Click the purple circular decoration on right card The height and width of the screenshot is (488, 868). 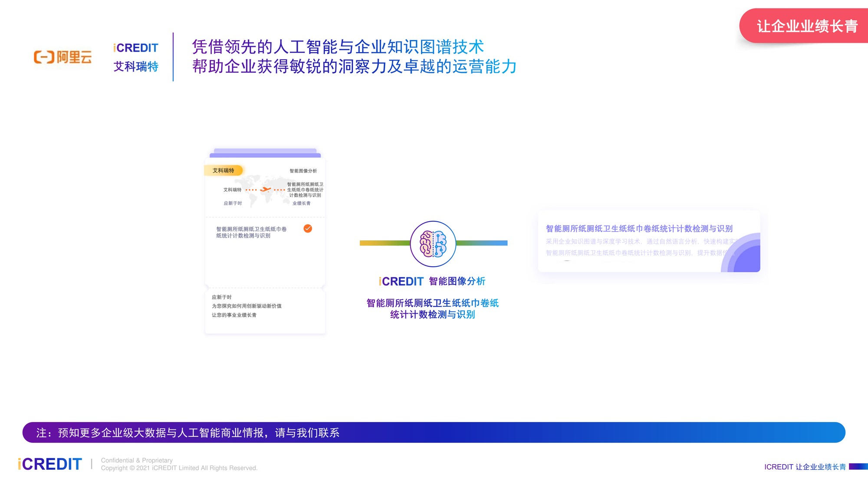coord(741,253)
